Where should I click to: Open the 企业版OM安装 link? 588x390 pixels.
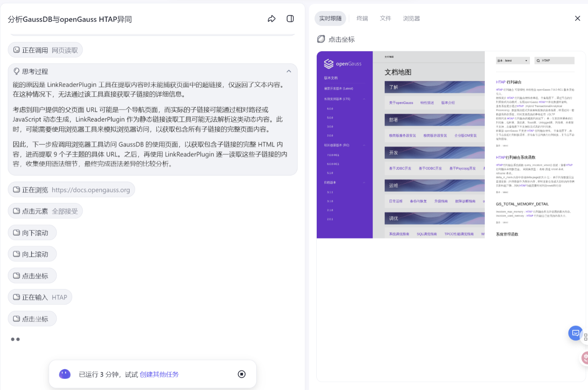465,136
